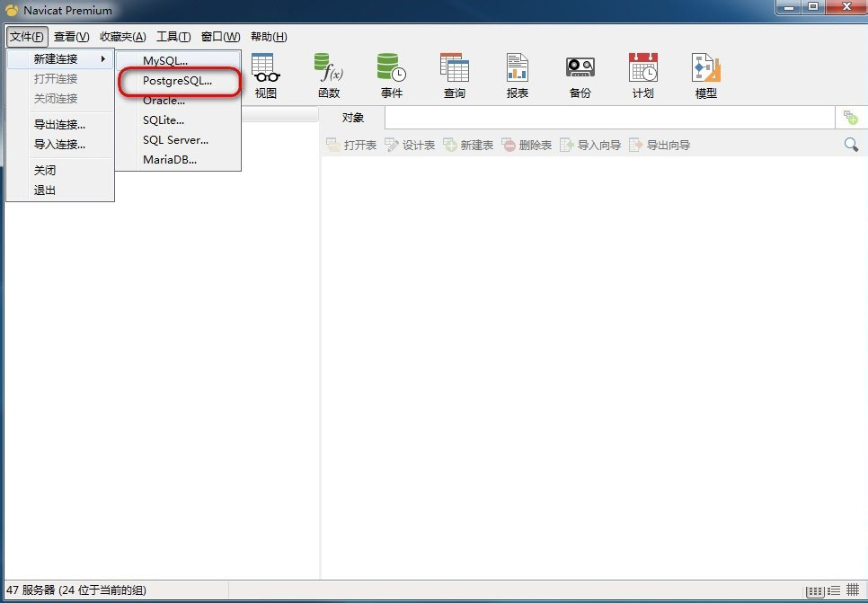Choose 关闭连接 in the File menu

tap(60, 99)
